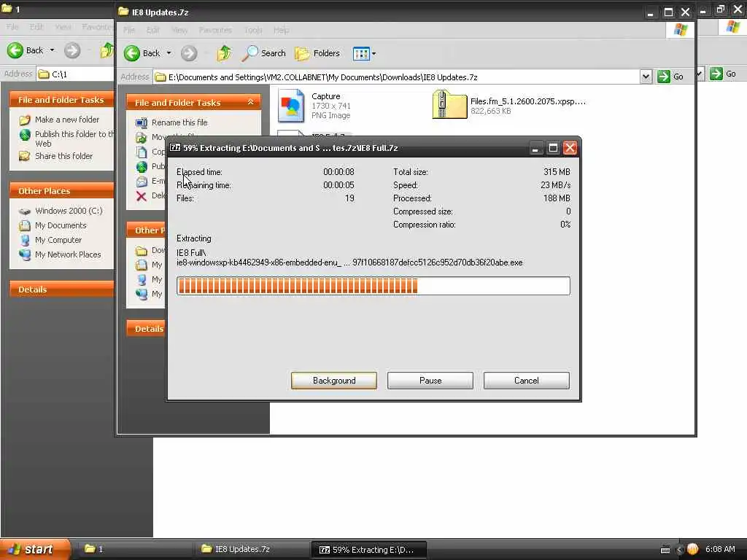Click Rename this file task
Viewport: 747px width, 560px height.
coord(179,122)
